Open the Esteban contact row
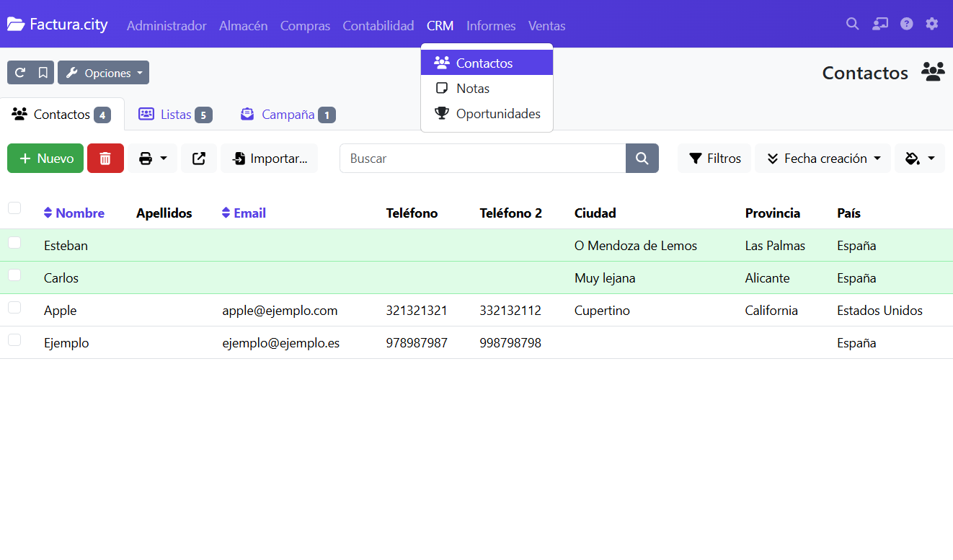 pyautogui.click(x=477, y=245)
